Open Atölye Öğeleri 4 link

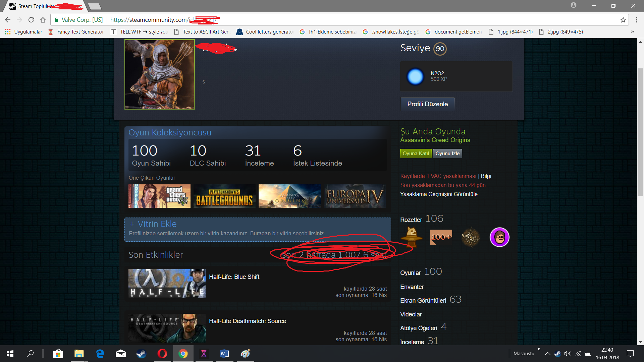tap(423, 327)
